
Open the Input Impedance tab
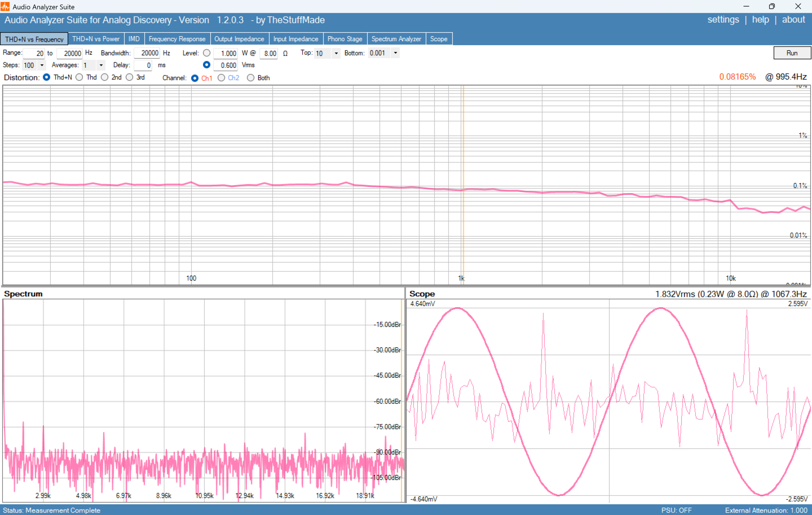click(296, 39)
